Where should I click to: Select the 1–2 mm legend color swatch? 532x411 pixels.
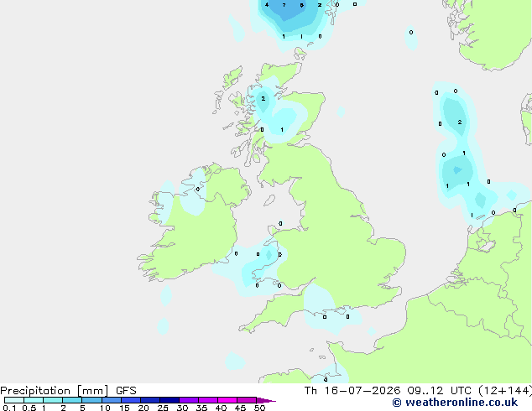click(x=53, y=400)
